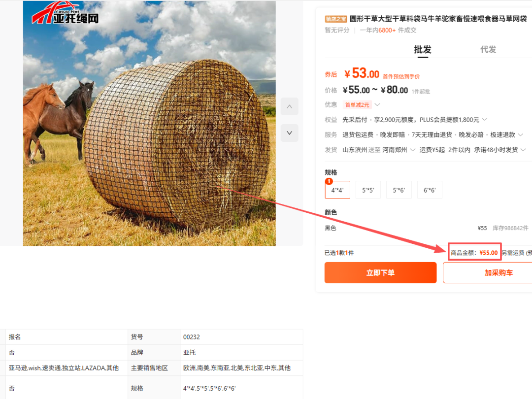532x399 pixels.
Task: Click the Yatuo Net logo on image
Action: [x=66, y=14]
